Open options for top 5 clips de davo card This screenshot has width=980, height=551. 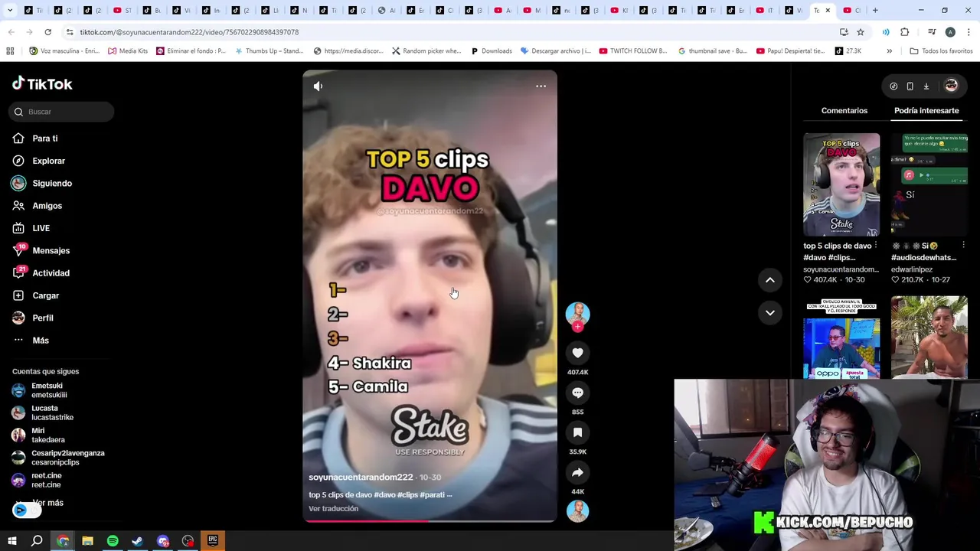tap(876, 246)
